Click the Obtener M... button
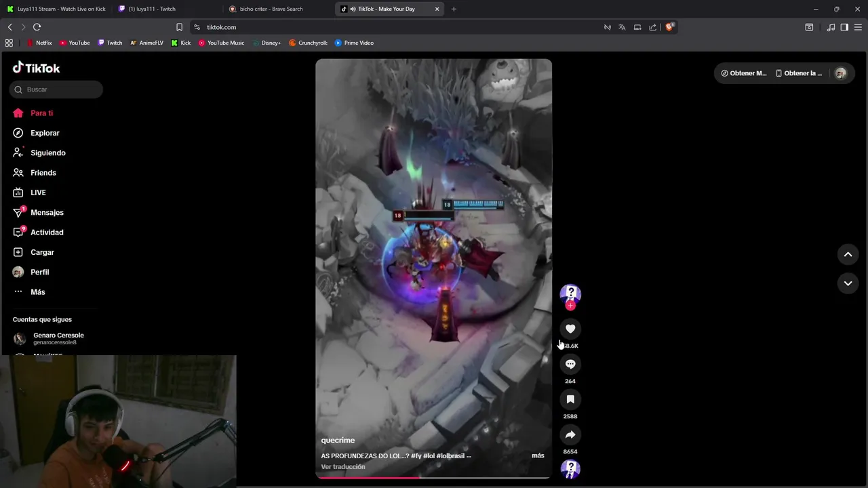Viewport: 868px width, 488px height. click(744, 73)
